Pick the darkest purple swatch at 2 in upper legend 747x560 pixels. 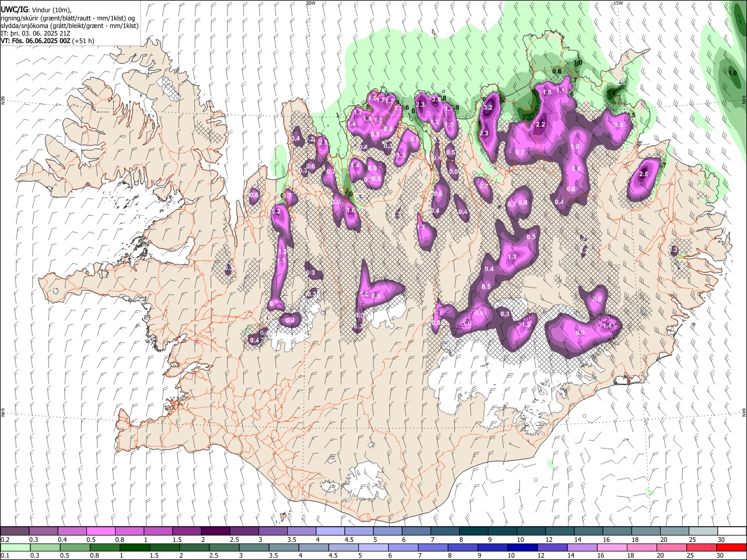tap(215, 531)
